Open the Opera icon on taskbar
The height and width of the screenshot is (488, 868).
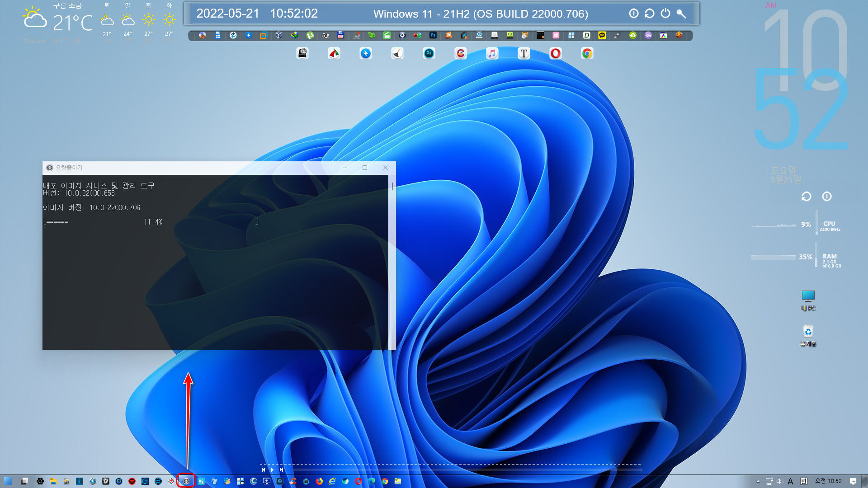coord(359,481)
